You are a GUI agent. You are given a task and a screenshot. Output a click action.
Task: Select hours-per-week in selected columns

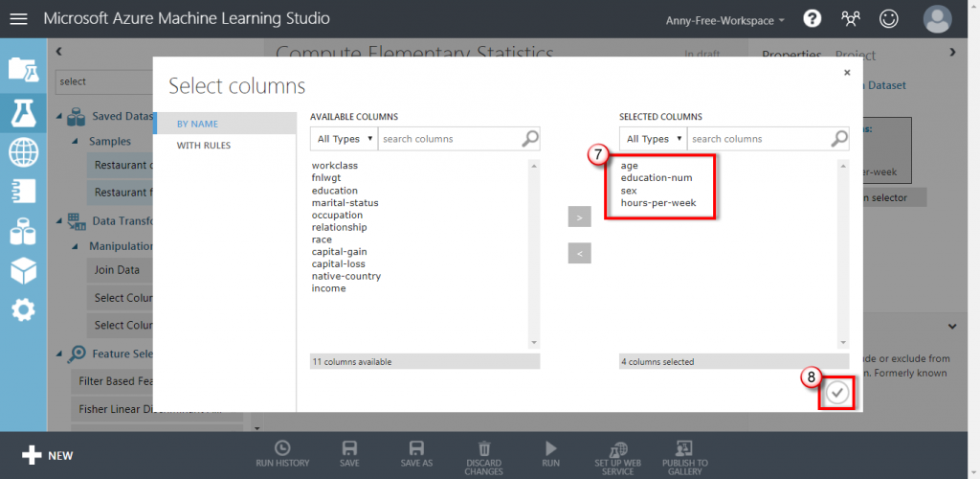tap(658, 202)
